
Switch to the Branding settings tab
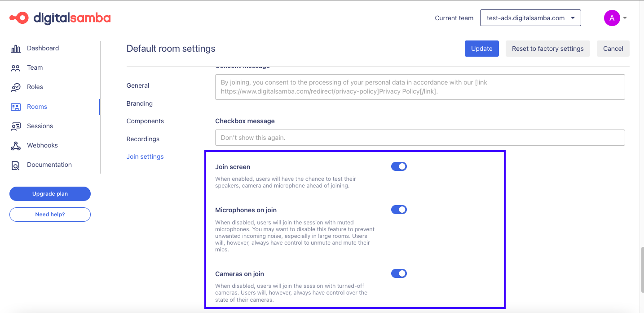click(x=140, y=103)
